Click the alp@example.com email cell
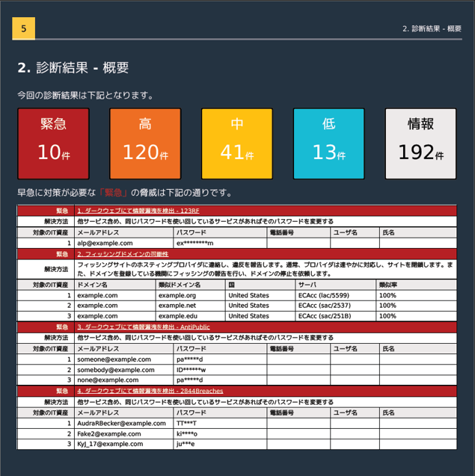 pos(105,243)
